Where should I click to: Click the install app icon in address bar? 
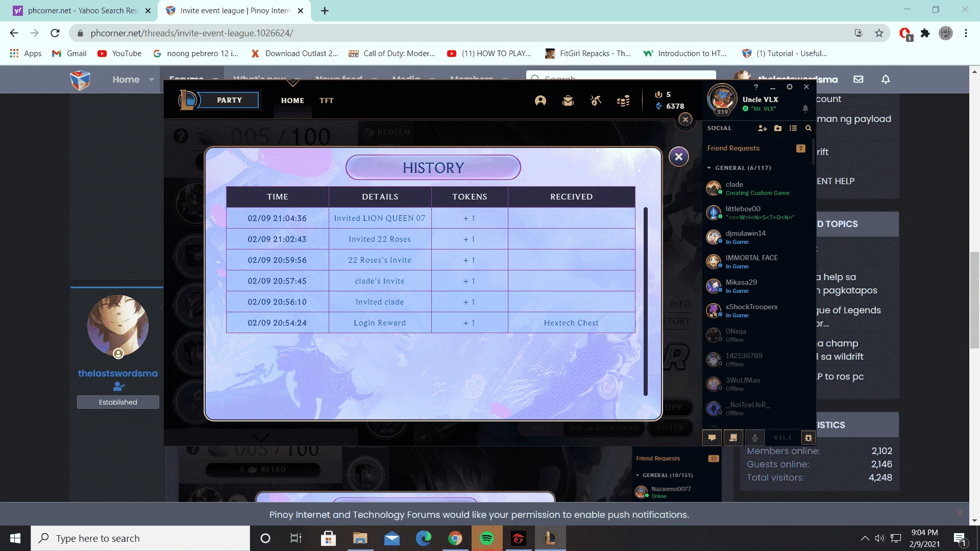tap(859, 33)
